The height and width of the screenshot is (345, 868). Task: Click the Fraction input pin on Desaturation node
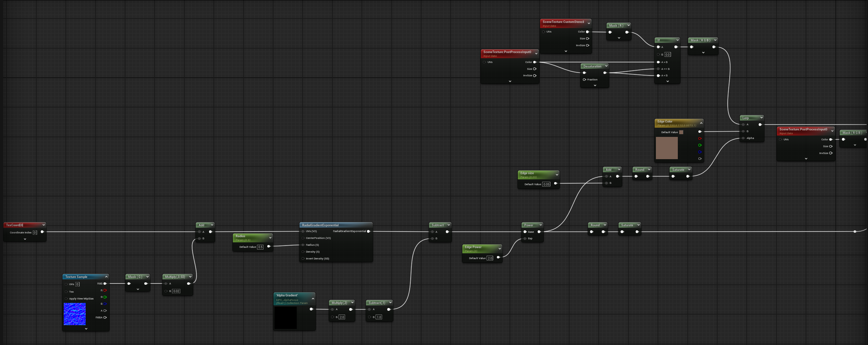click(x=584, y=80)
